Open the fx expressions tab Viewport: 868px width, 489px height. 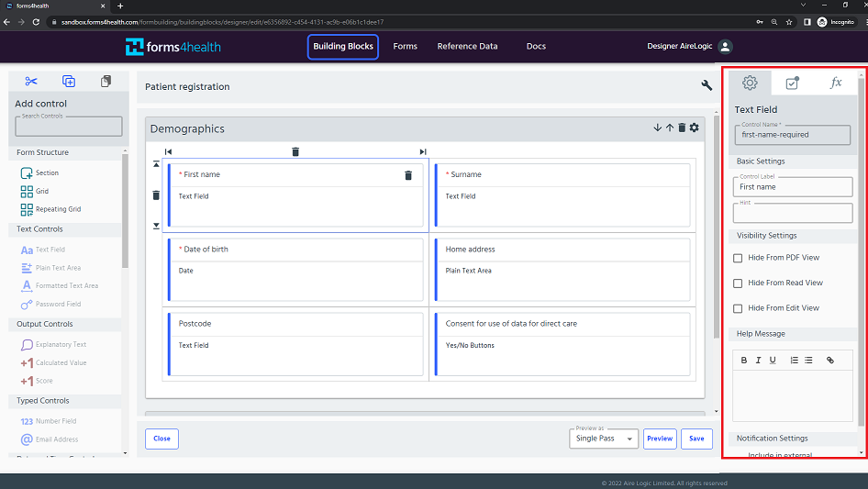835,83
